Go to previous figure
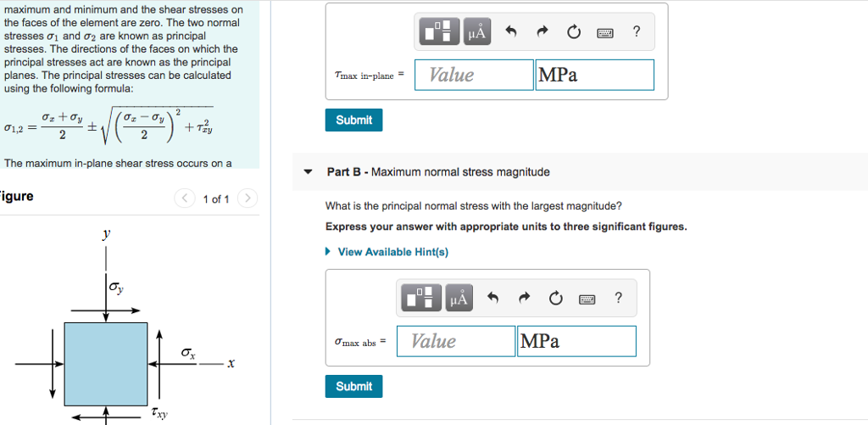Image resolution: width=868 pixels, height=425 pixels. (185, 198)
